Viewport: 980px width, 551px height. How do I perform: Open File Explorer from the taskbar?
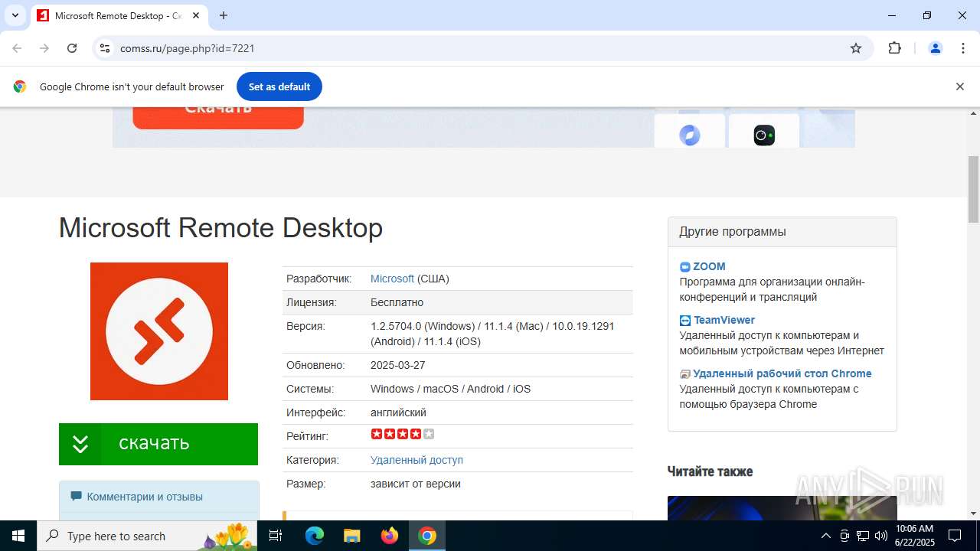[352, 536]
